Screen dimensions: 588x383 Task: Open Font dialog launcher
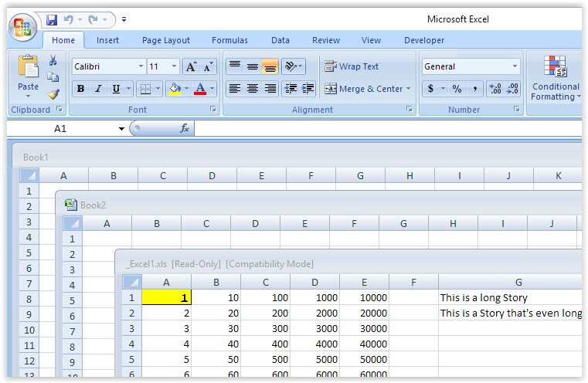tap(213, 109)
